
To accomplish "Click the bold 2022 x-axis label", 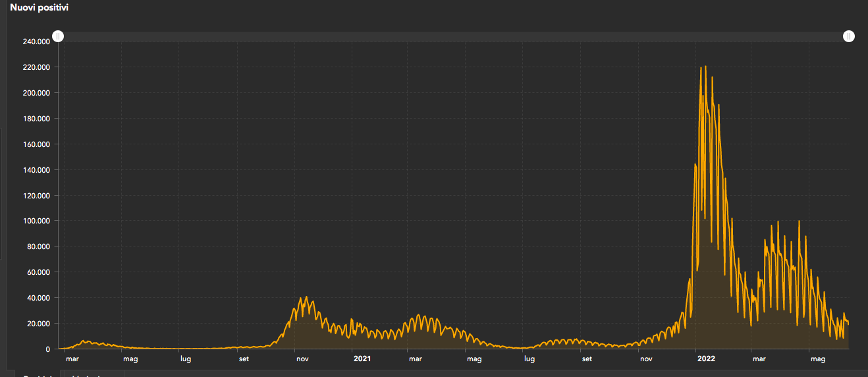I will point(706,359).
